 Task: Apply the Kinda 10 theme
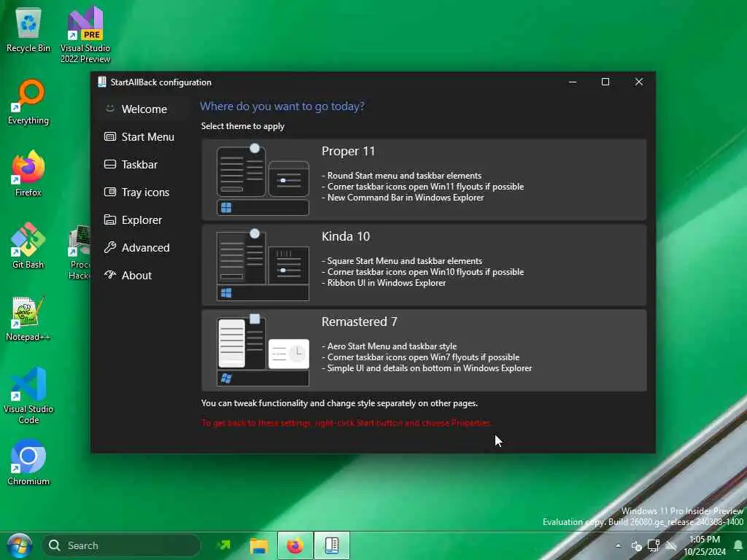coord(424,265)
